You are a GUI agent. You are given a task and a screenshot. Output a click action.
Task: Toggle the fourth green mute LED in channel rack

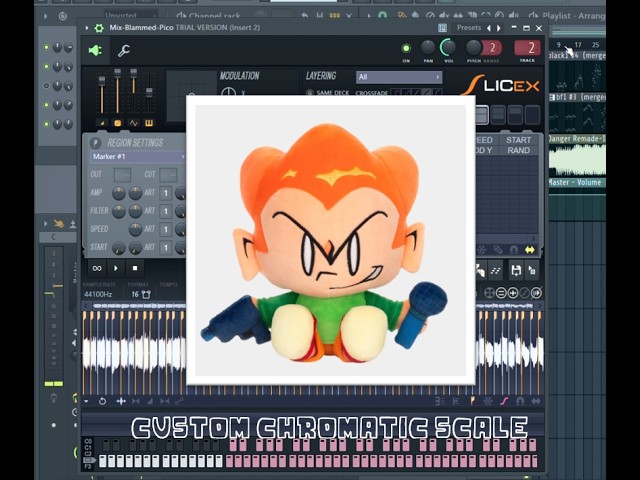point(47,105)
